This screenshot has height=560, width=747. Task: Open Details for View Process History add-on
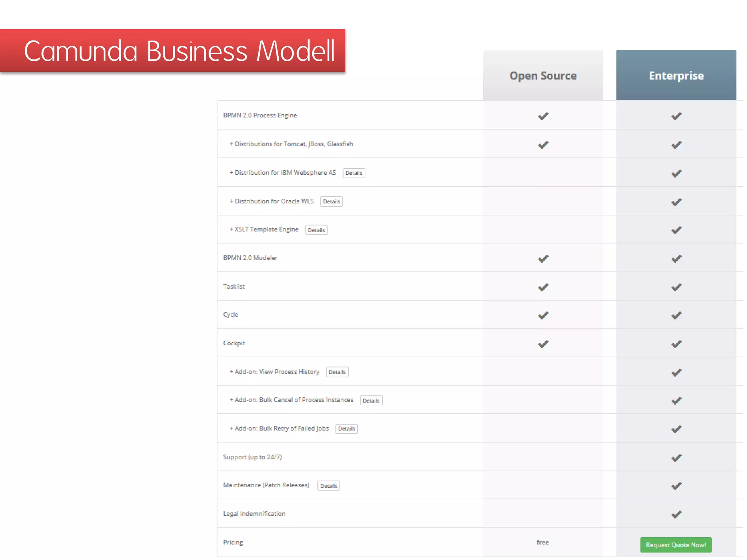pos(337,372)
